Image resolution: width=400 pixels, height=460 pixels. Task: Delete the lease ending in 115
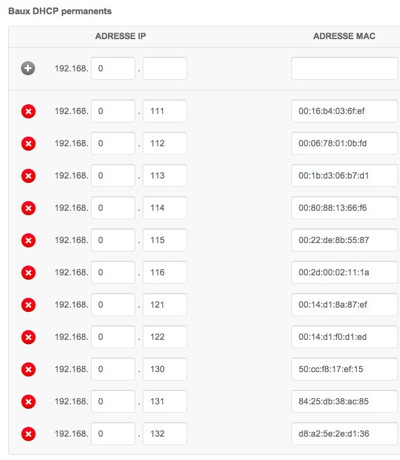pos(28,240)
